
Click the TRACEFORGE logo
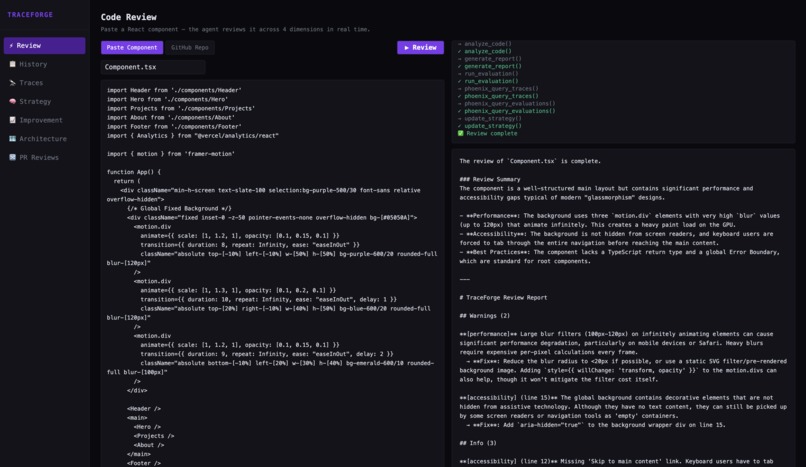tap(30, 14)
